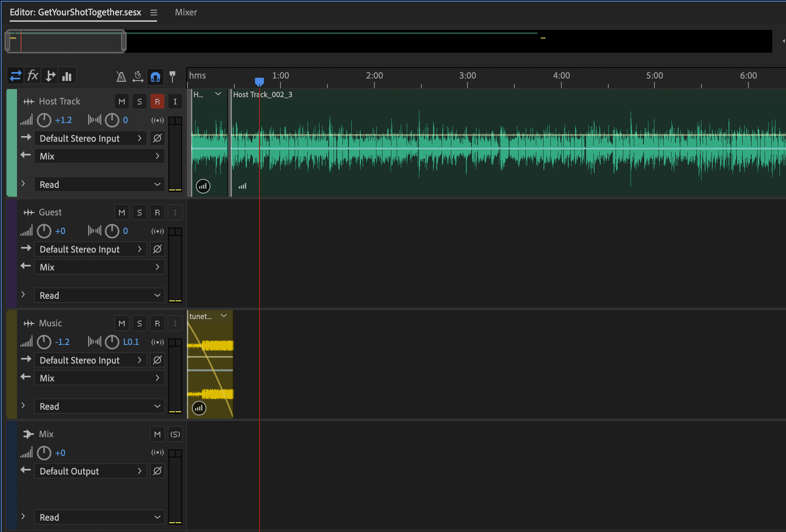Click the add marker pin icon

tap(172, 77)
